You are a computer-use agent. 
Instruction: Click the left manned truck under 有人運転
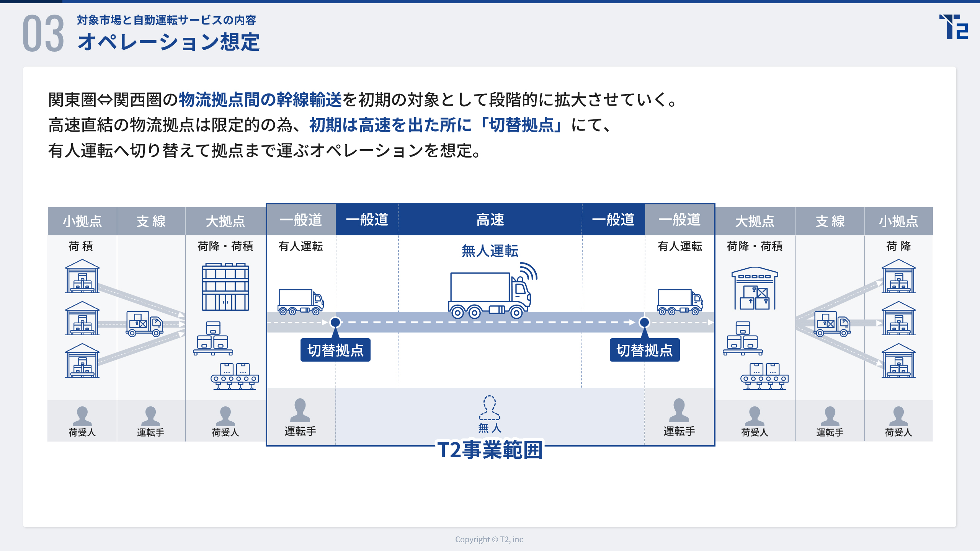pyautogui.click(x=301, y=302)
